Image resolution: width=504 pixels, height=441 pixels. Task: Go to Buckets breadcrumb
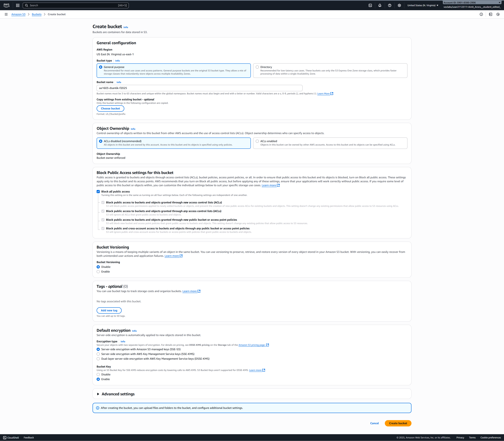click(x=36, y=14)
